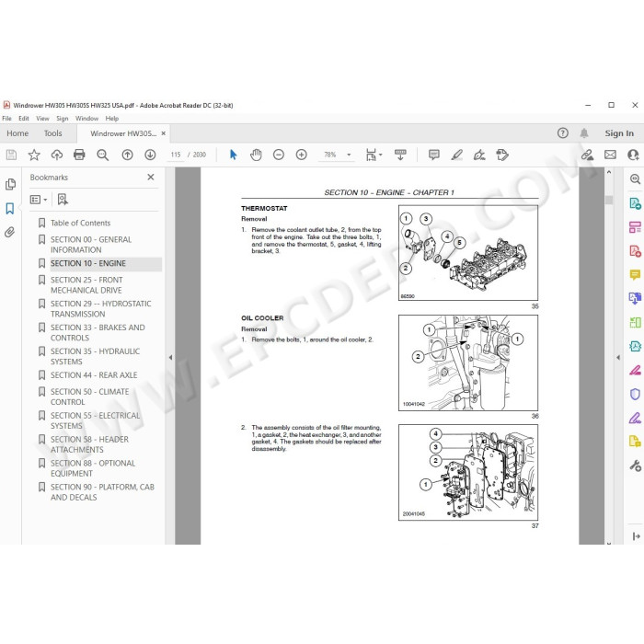Print the document with printer icon
This screenshot has height=644, width=644.
point(79,155)
